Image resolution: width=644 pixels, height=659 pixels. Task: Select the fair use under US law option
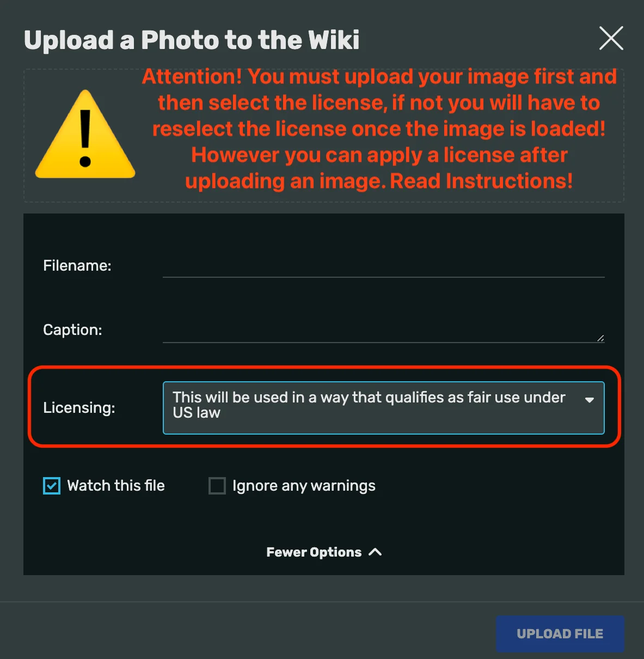(x=369, y=405)
